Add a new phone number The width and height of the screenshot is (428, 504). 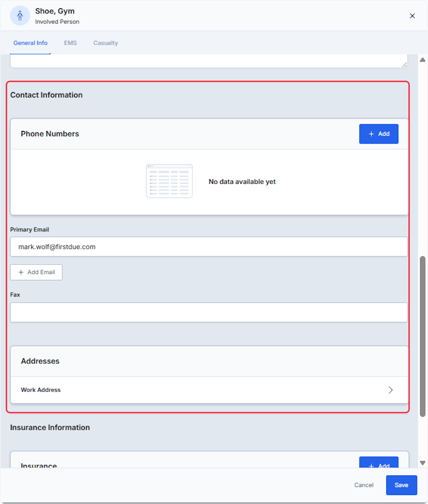tap(379, 134)
